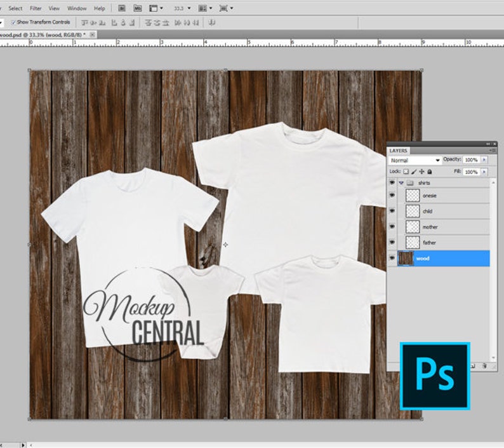
Task: Open the Arrange Documents dropdown arrow
Action: pyautogui.click(x=211, y=8)
